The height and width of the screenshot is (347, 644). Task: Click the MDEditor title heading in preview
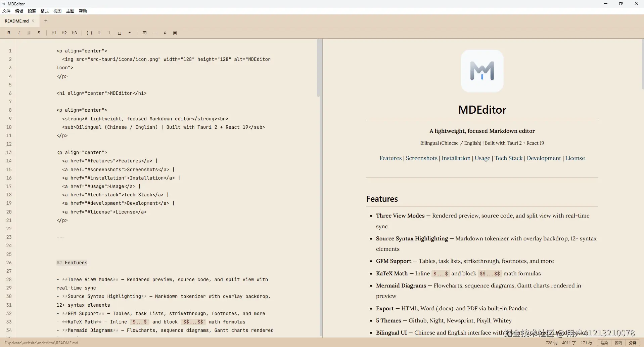pyautogui.click(x=482, y=110)
